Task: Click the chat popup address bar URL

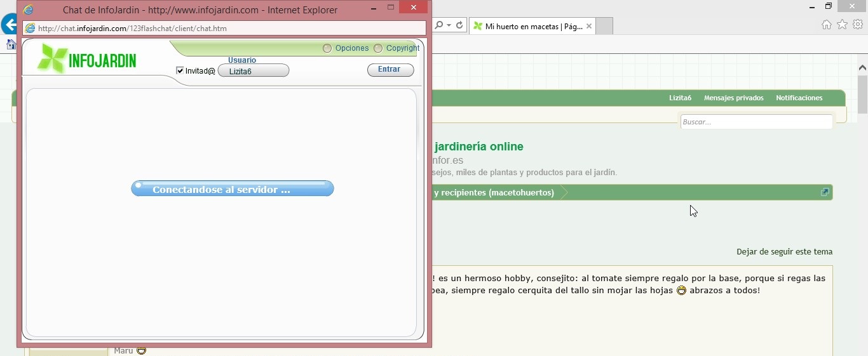Action: pyautogui.click(x=133, y=29)
